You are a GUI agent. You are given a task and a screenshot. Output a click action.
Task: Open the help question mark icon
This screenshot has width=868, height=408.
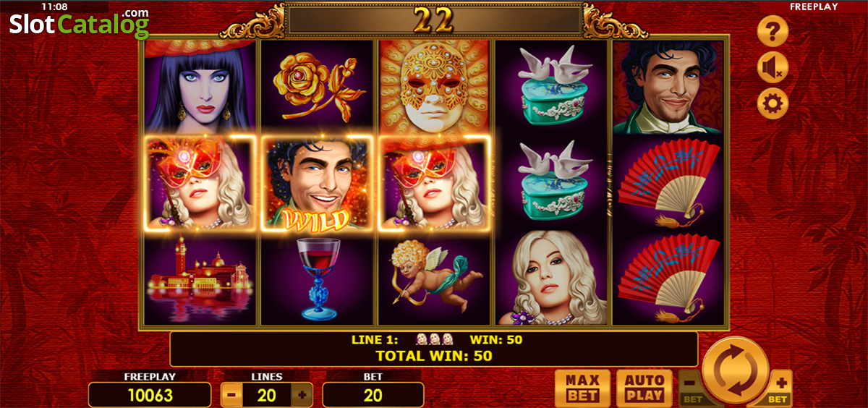pyautogui.click(x=772, y=31)
